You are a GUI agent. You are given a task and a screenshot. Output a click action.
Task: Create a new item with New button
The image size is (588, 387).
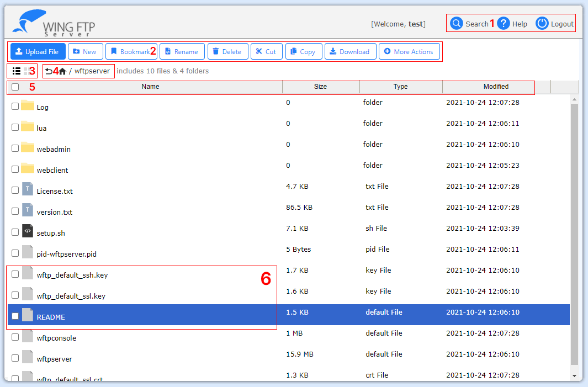pos(86,51)
